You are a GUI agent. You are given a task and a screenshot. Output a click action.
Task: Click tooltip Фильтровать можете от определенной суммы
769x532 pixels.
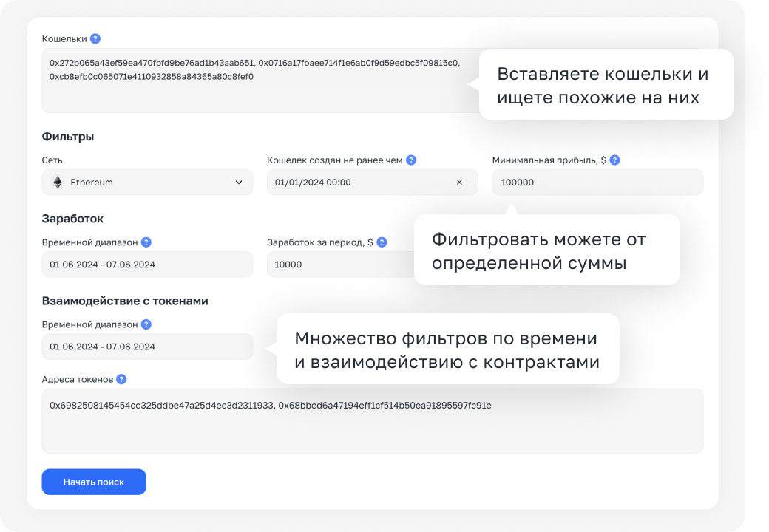click(547, 250)
